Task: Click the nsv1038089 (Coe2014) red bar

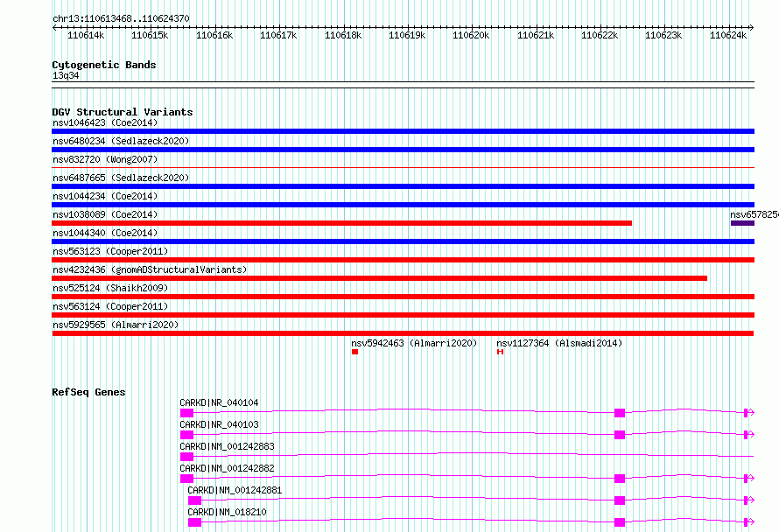Action: point(342,223)
